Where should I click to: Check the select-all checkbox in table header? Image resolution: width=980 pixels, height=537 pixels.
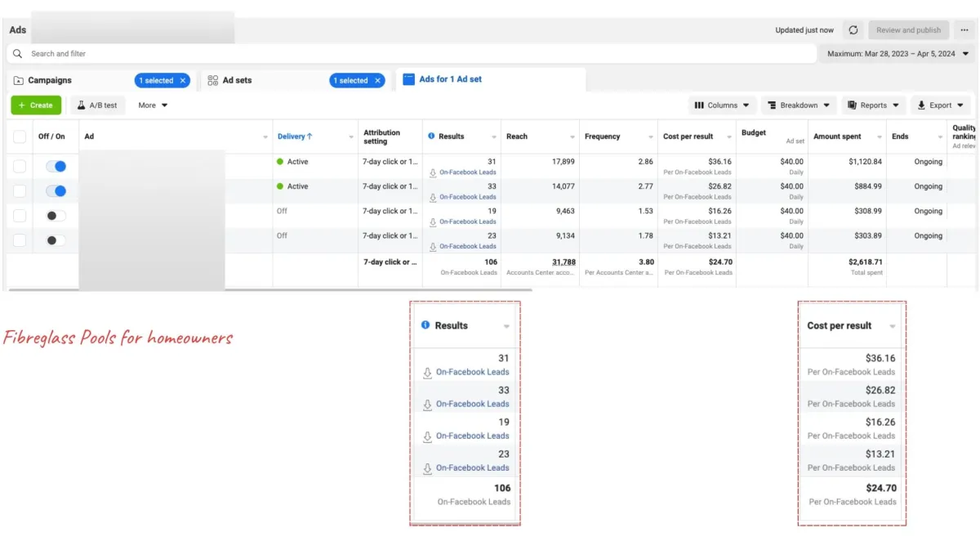point(20,136)
